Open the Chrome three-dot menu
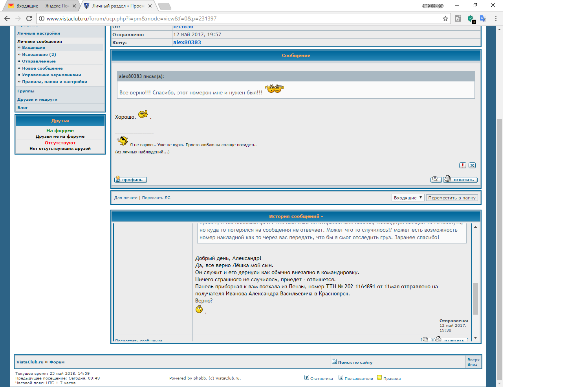Screen dimensions: 588x387 click(x=496, y=18)
